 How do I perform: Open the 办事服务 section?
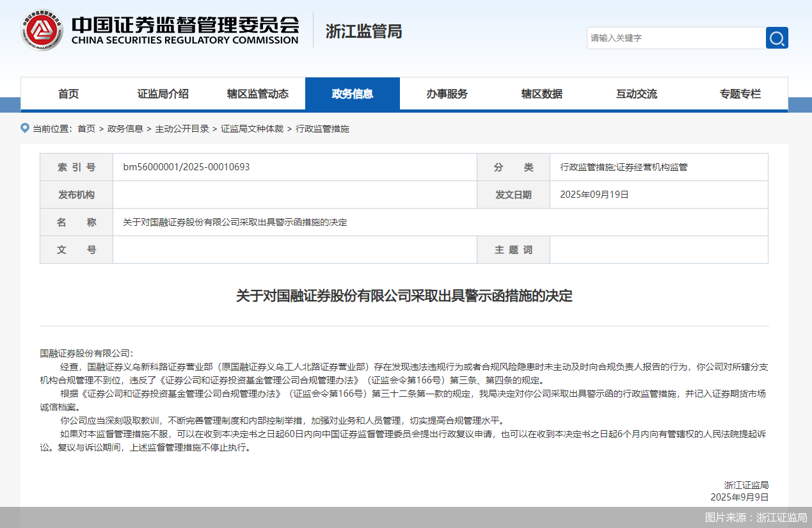click(x=448, y=93)
